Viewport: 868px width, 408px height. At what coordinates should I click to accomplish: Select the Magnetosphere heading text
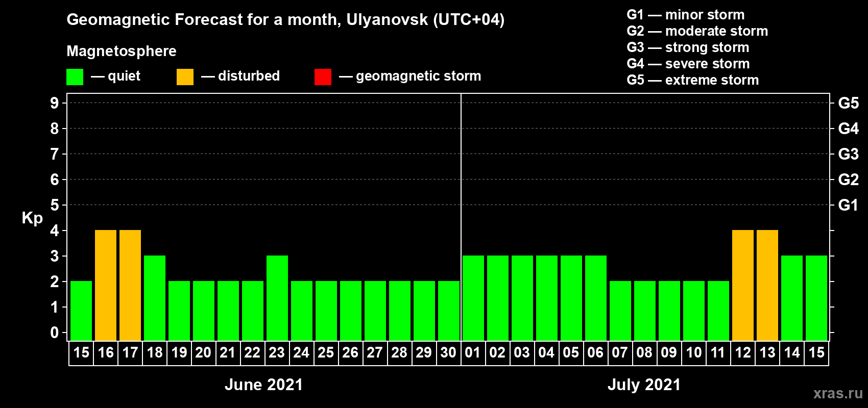click(122, 51)
